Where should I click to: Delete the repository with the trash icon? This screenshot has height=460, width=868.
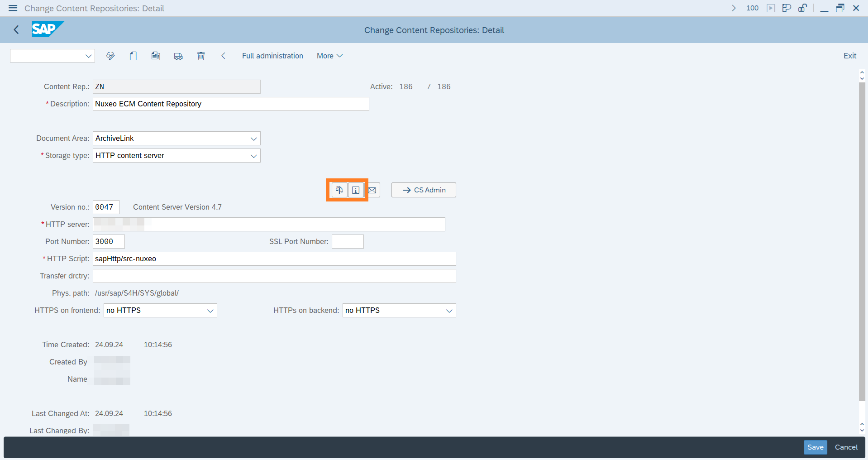[x=201, y=56]
